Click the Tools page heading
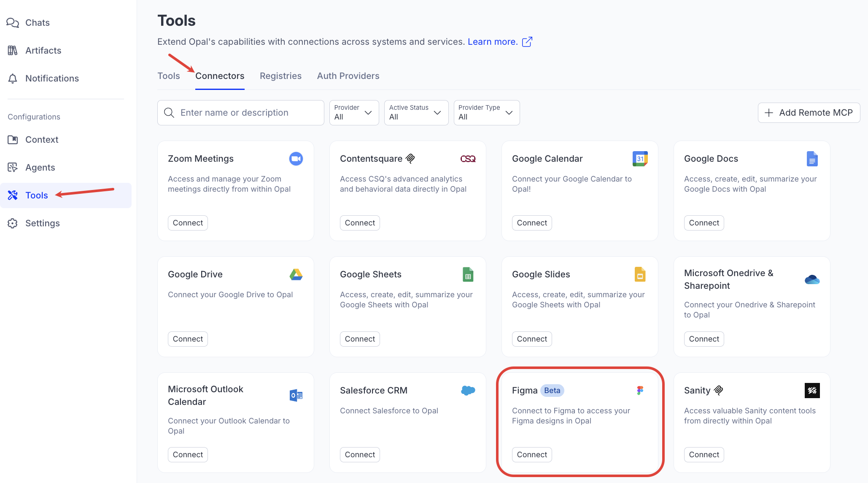The image size is (868, 483). coord(176,21)
